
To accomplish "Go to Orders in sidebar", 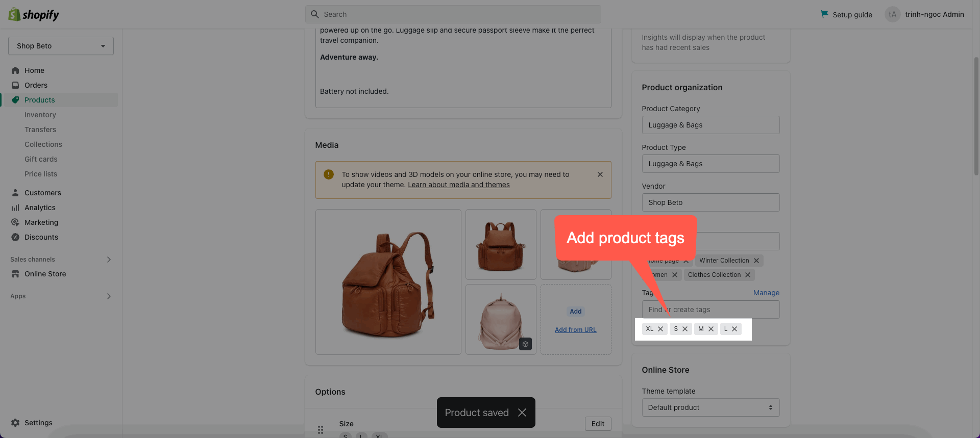I will [36, 85].
